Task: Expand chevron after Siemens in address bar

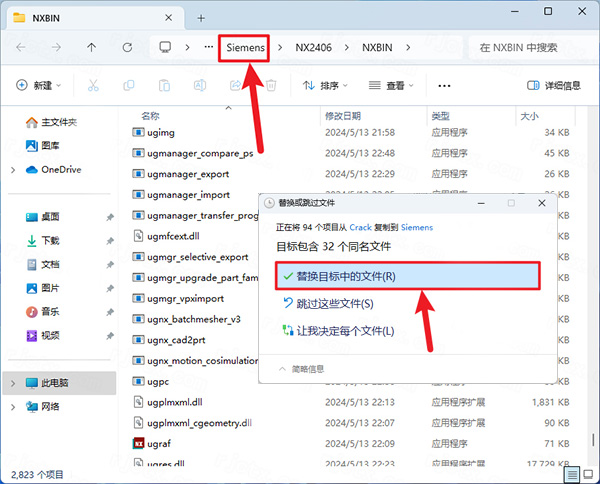Action: point(280,47)
